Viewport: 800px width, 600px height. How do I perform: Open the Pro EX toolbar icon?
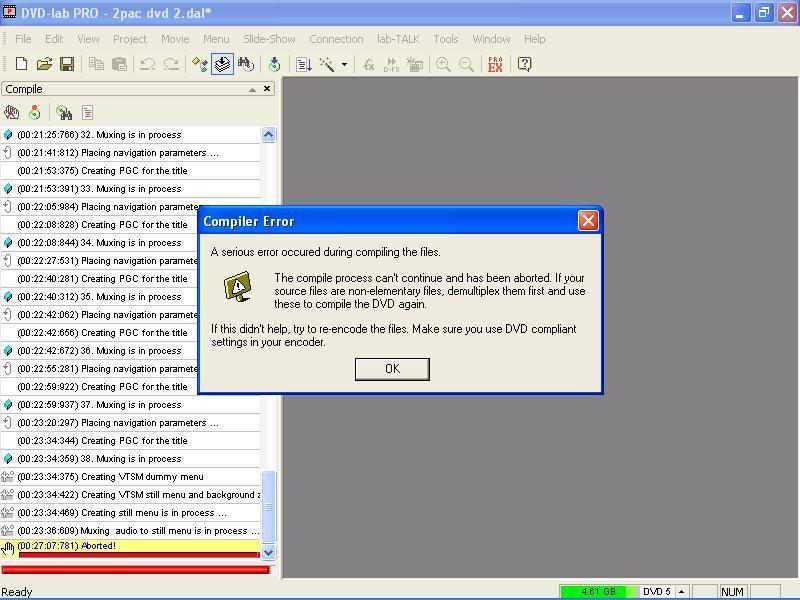click(x=495, y=64)
